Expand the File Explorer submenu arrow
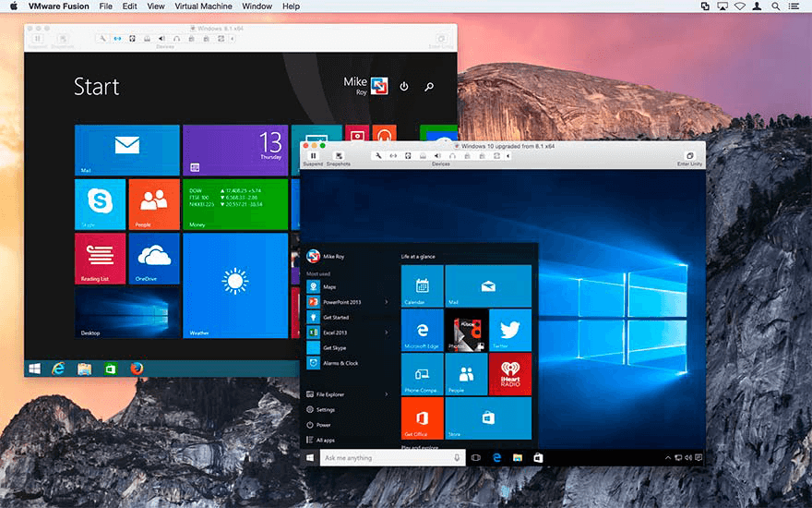 click(387, 394)
